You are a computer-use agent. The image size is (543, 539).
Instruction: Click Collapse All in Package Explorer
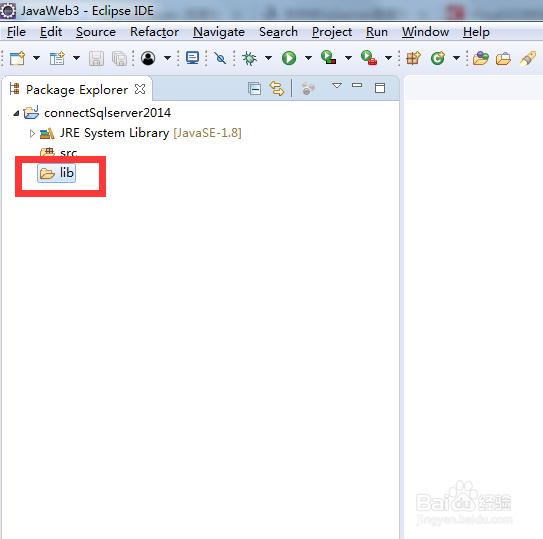click(x=255, y=89)
